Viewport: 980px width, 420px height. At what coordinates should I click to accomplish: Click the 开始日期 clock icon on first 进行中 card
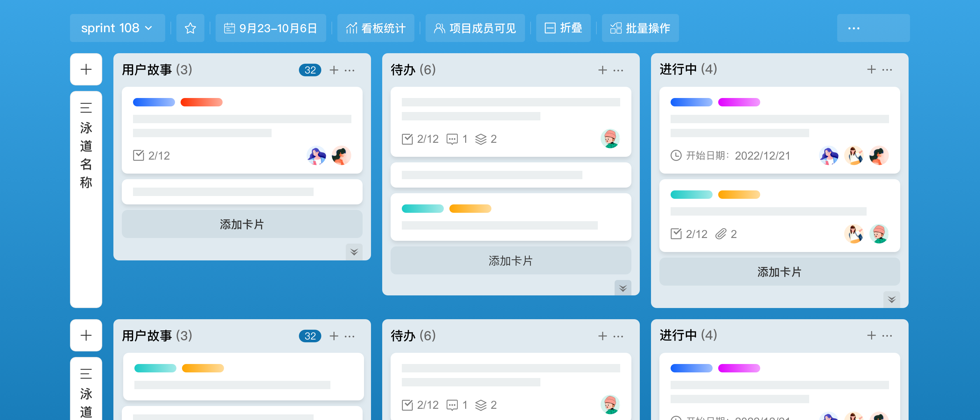pyautogui.click(x=675, y=156)
